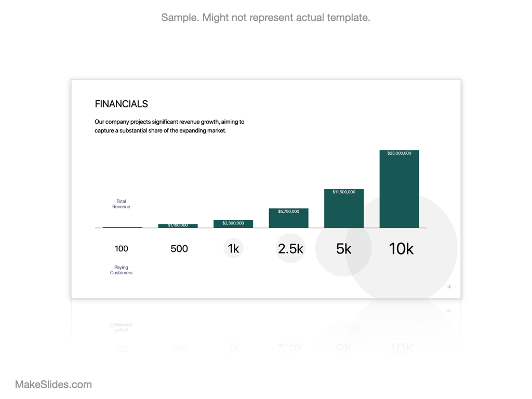Click the FINANCIALS slide title
Viewport: 532px width, 399px height.
121,104
